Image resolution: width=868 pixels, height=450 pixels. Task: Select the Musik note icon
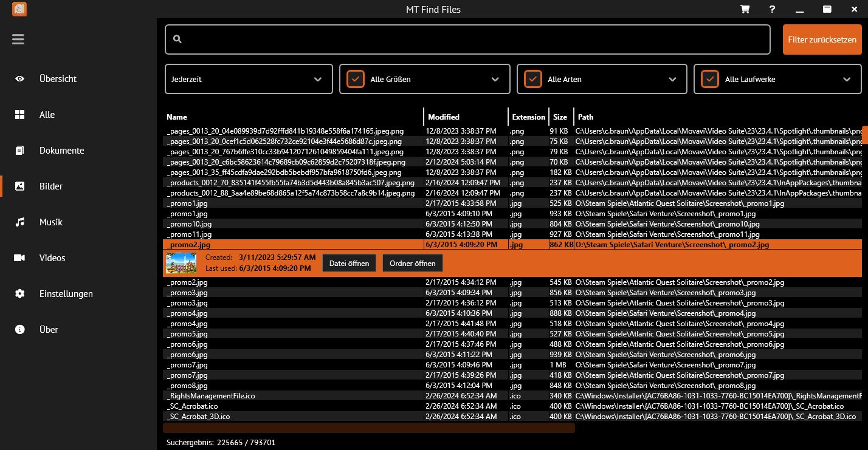[20, 222]
